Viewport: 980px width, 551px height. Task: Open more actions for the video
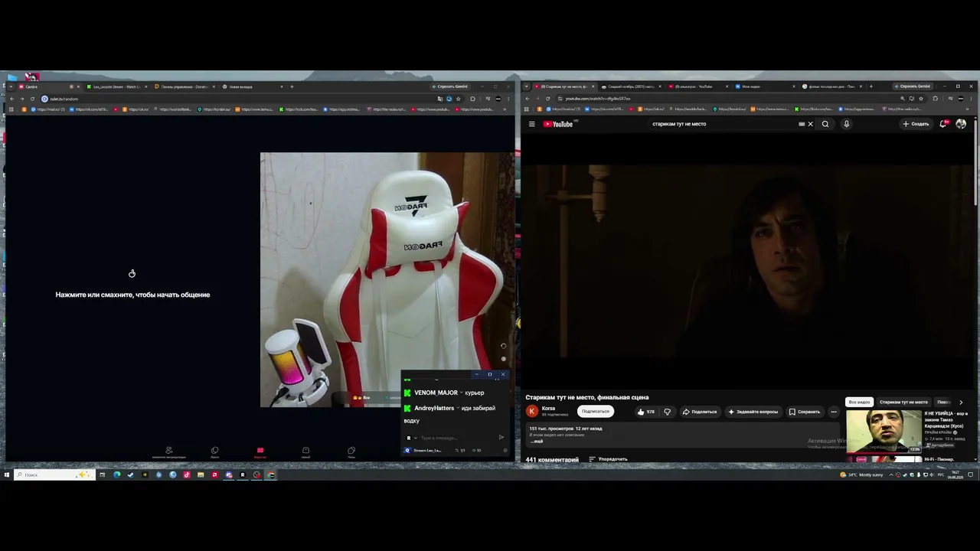click(834, 412)
